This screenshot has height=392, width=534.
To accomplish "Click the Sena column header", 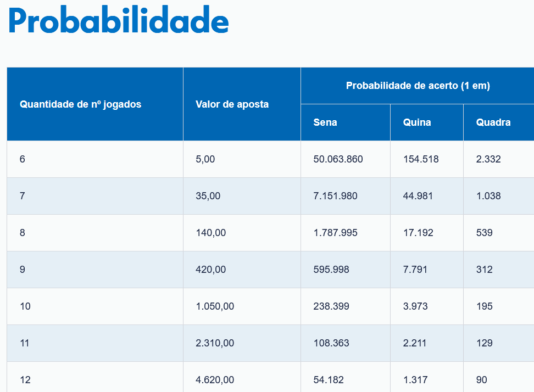I will coord(325,122).
